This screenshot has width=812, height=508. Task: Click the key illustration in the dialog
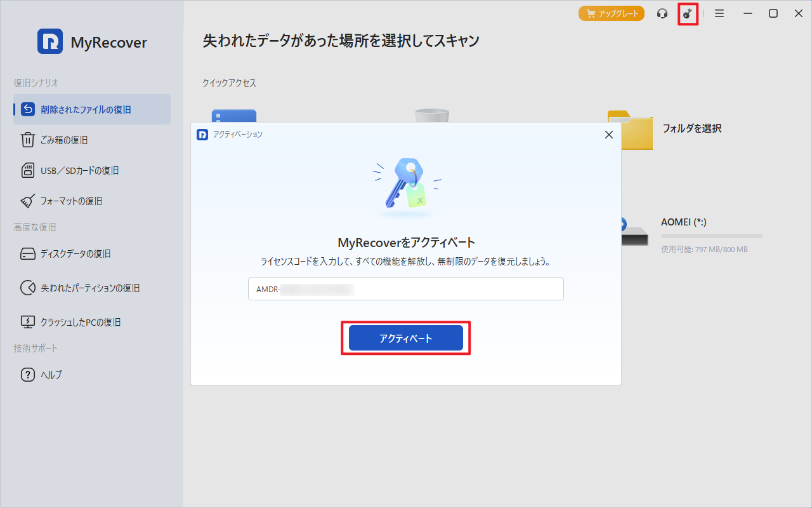pos(407,184)
